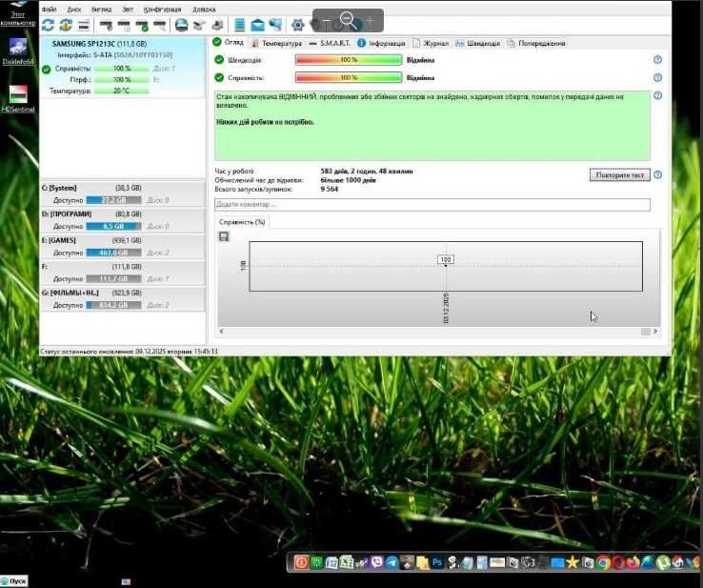
Task: Launch Firefox from the dock
Action: pos(633,562)
